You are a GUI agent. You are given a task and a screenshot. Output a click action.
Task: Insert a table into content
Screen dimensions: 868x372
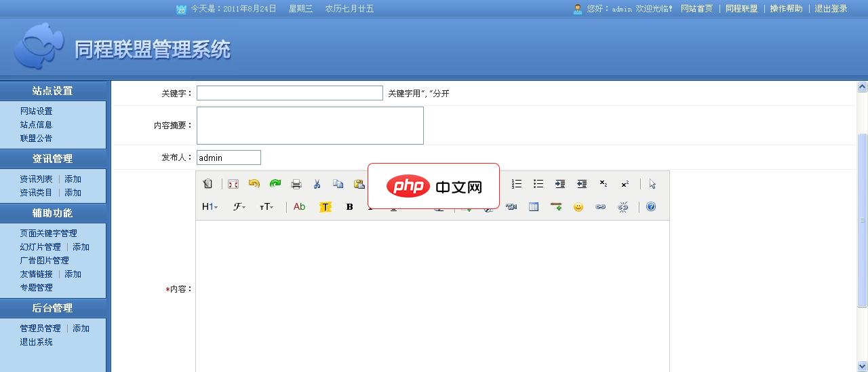click(534, 207)
